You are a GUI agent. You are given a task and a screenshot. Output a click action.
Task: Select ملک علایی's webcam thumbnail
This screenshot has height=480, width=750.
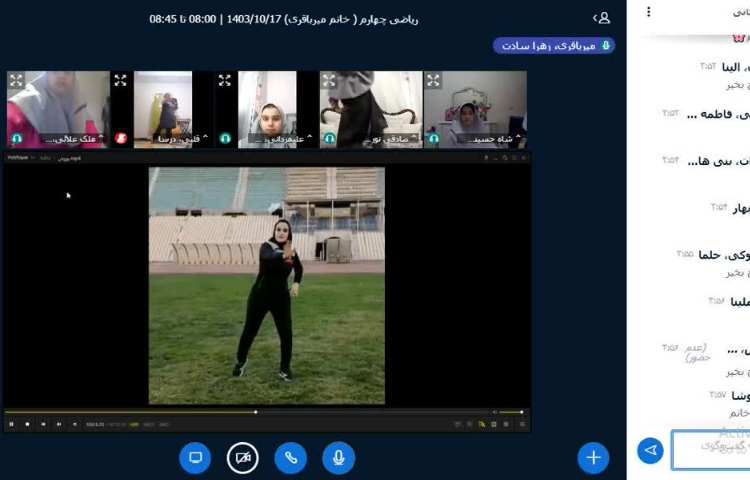pyautogui.click(x=58, y=109)
